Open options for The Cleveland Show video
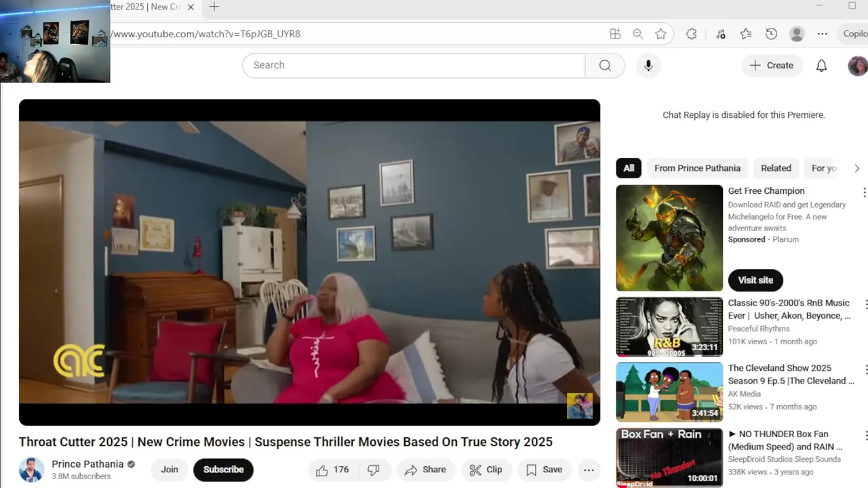 coord(865,369)
